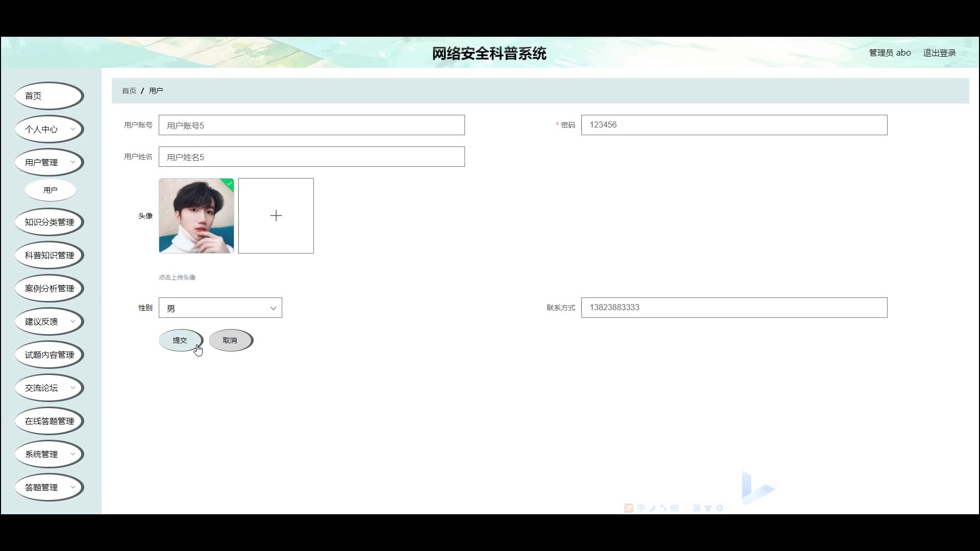Click the 网络安全科普系统 title
This screenshot has width=980, height=551.
tap(489, 53)
